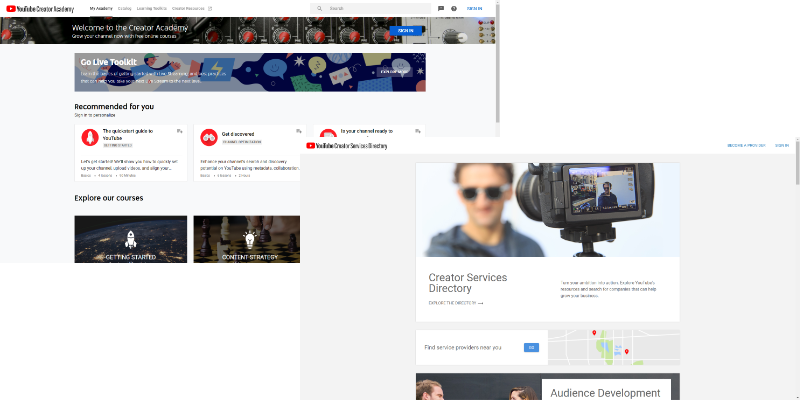Viewport: 800px width, 400px height.
Task: Click the lower-right red map pin marker
Action: (x=627, y=352)
